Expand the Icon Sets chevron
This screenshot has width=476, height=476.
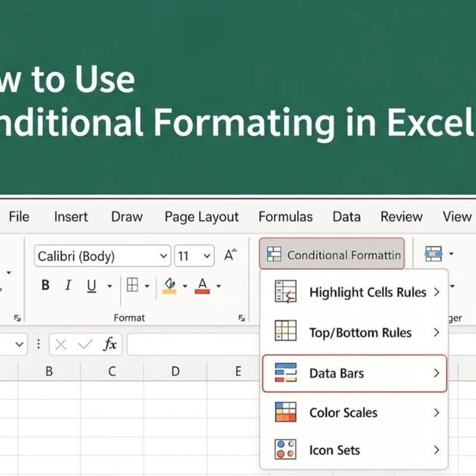pos(436,450)
